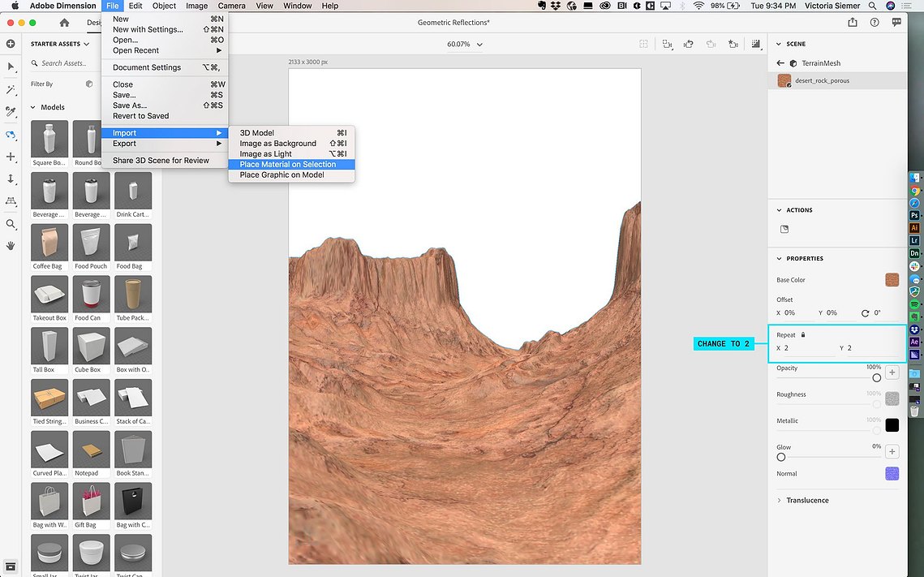Open the Base Color swatch

point(892,280)
